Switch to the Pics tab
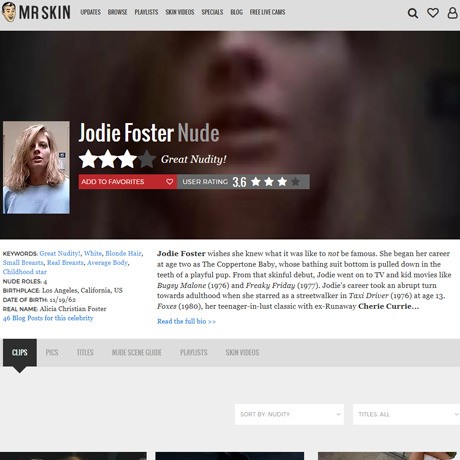This screenshot has height=460, width=460. click(x=52, y=352)
